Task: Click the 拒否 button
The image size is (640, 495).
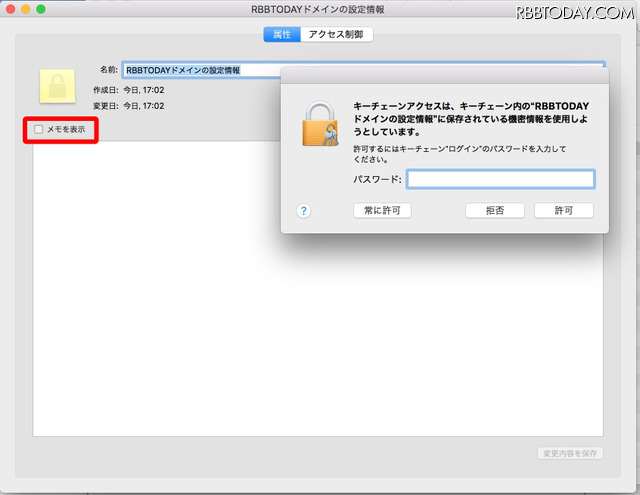Action: coord(495,211)
